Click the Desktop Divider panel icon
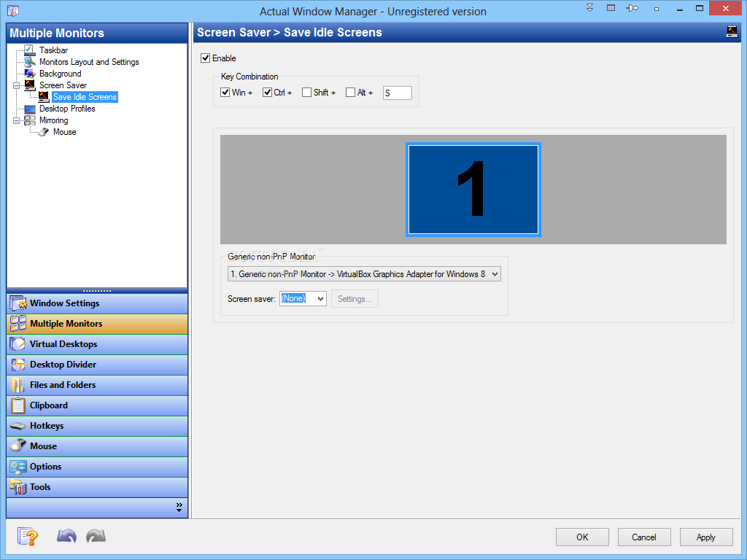Viewport: 747px width, 560px height. [x=18, y=365]
